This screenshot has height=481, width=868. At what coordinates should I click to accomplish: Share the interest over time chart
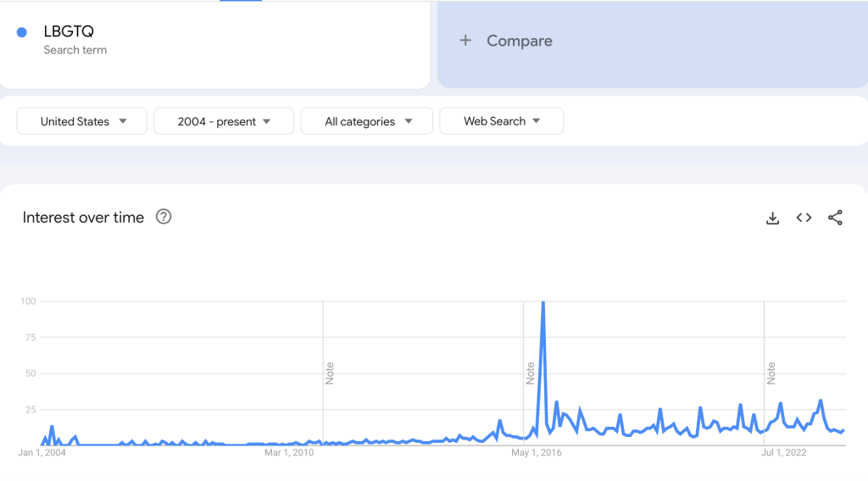(x=835, y=218)
